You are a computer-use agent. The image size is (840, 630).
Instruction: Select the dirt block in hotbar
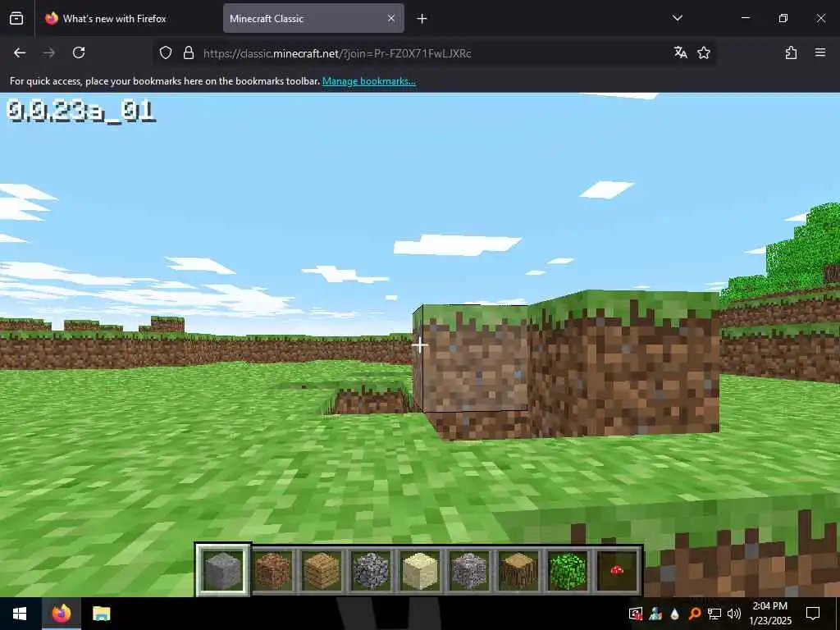pyautogui.click(x=272, y=571)
